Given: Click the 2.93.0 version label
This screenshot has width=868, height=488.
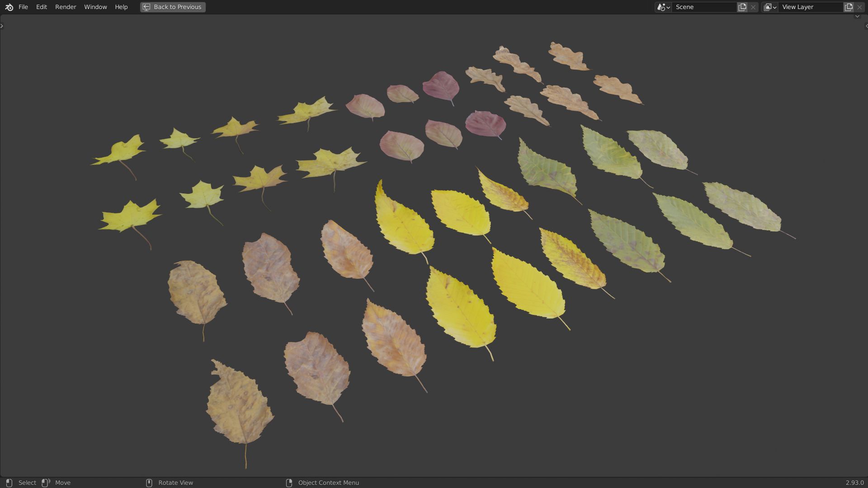Looking at the screenshot, I should coord(854,483).
